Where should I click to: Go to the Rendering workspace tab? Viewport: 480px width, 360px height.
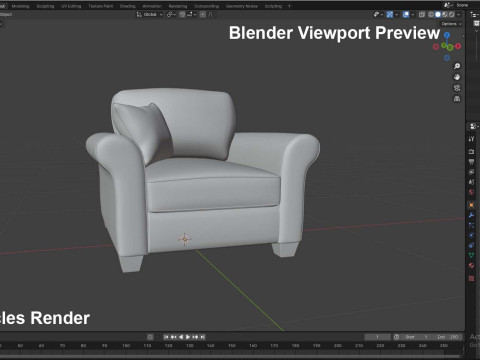178,6
